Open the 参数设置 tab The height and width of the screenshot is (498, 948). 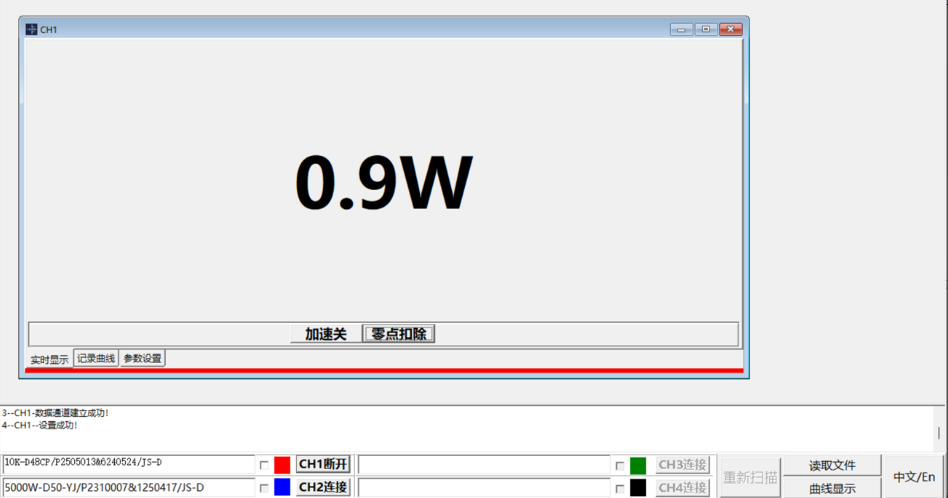coord(142,358)
